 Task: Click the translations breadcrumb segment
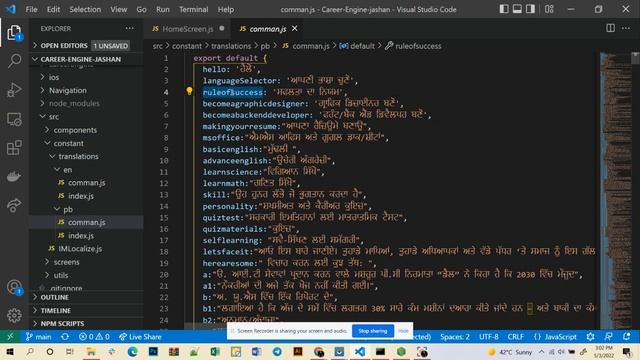click(231, 46)
